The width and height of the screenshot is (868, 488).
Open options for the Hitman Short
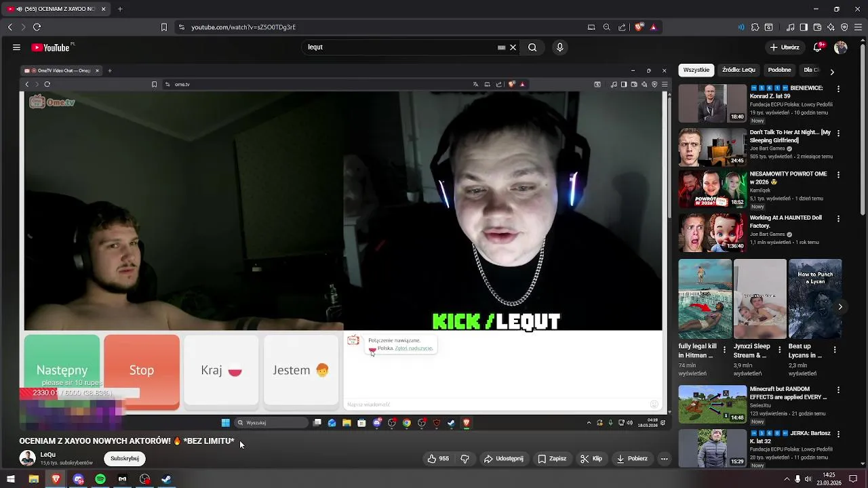pyautogui.click(x=724, y=350)
